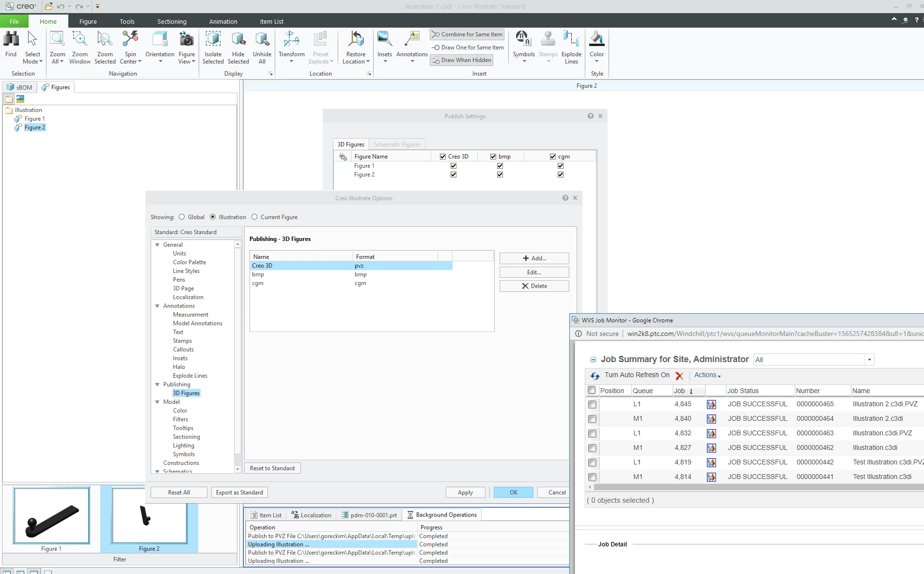This screenshot has width=924, height=574.
Task: Click the Edit... button
Action: [x=534, y=272]
